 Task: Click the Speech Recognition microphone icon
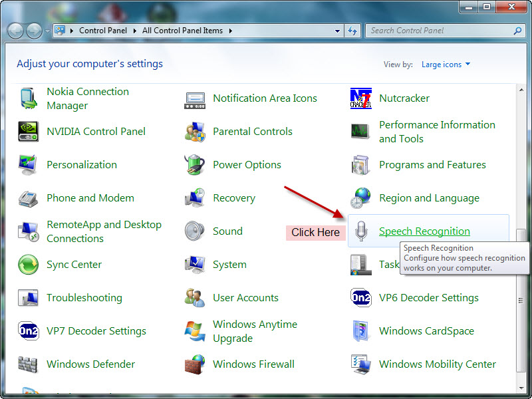[361, 231]
